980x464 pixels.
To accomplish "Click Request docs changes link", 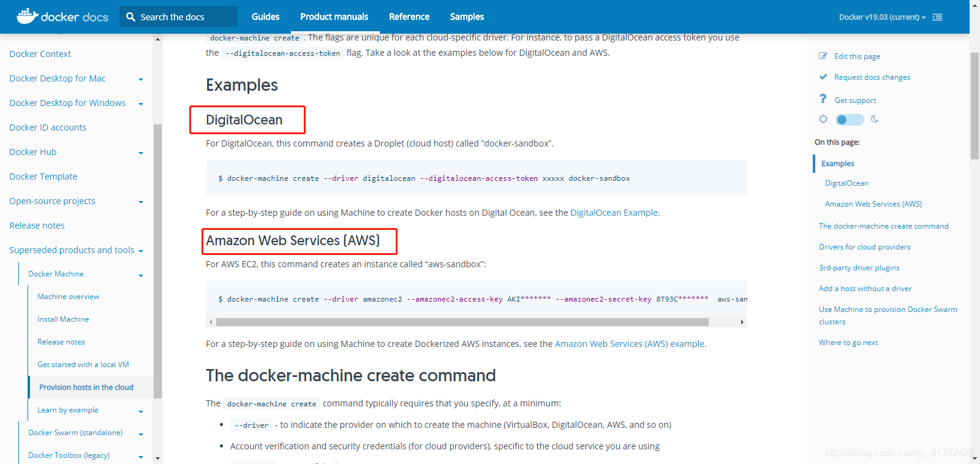I will (x=872, y=77).
